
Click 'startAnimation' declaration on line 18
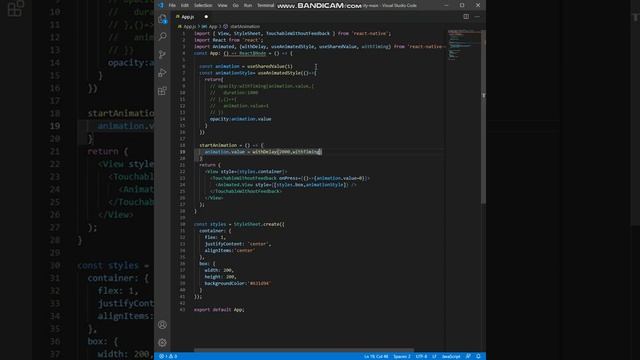pos(218,145)
